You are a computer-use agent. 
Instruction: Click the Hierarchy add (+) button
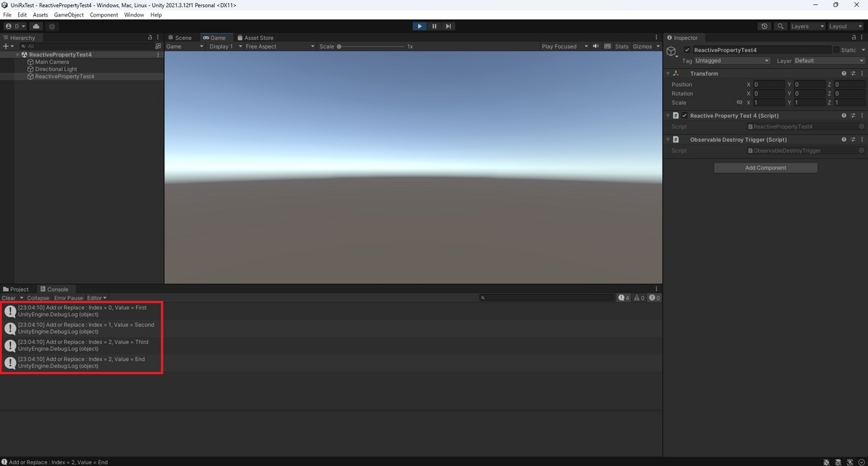click(8, 46)
